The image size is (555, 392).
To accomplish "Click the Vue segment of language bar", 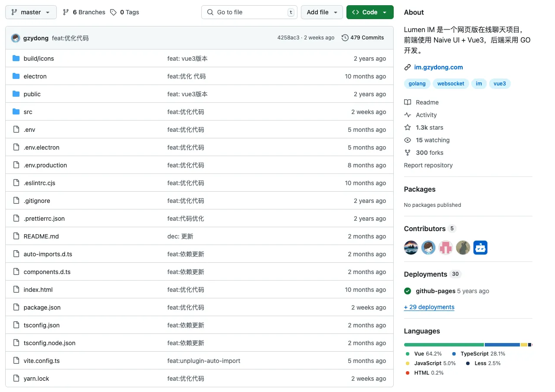I will (x=444, y=345).
